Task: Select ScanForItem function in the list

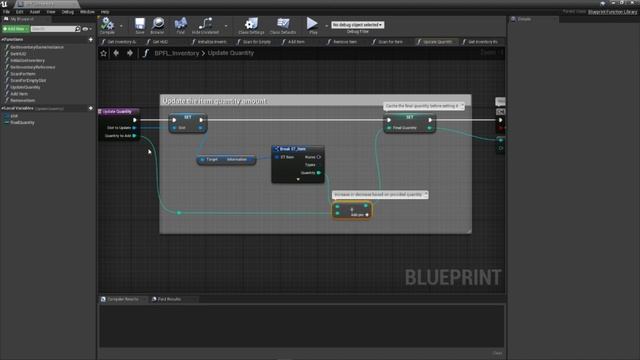Action: click(23, 74)
